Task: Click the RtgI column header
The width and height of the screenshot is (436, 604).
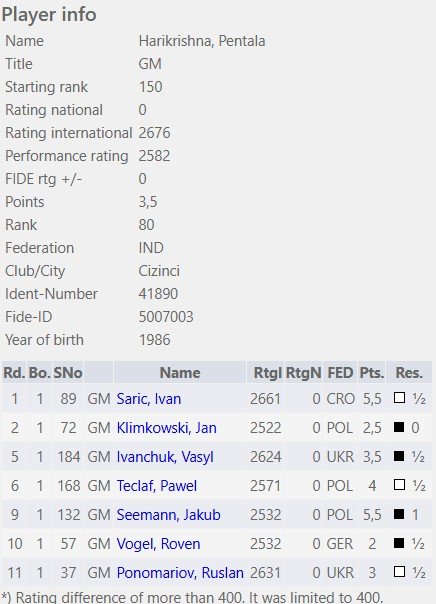Action: coord(265,372)
